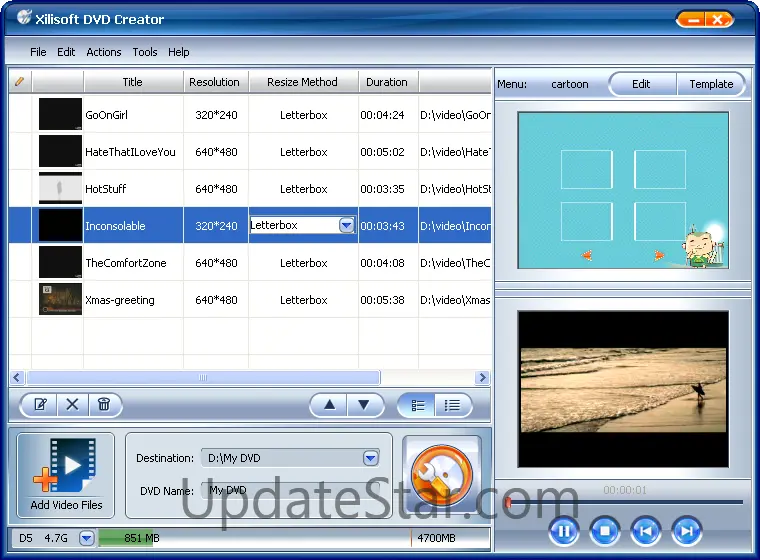Click the DVD Name input field

290,491
